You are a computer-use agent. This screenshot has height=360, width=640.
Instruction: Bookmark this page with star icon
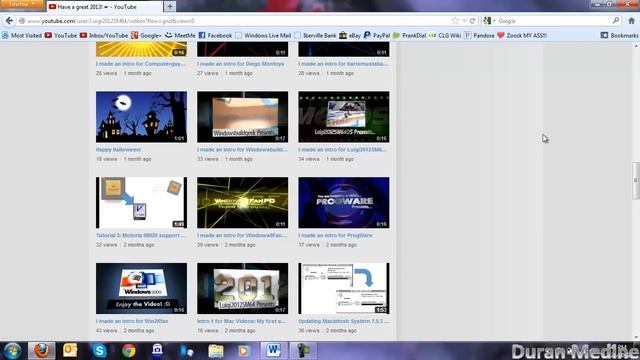(x=455, y=21)
